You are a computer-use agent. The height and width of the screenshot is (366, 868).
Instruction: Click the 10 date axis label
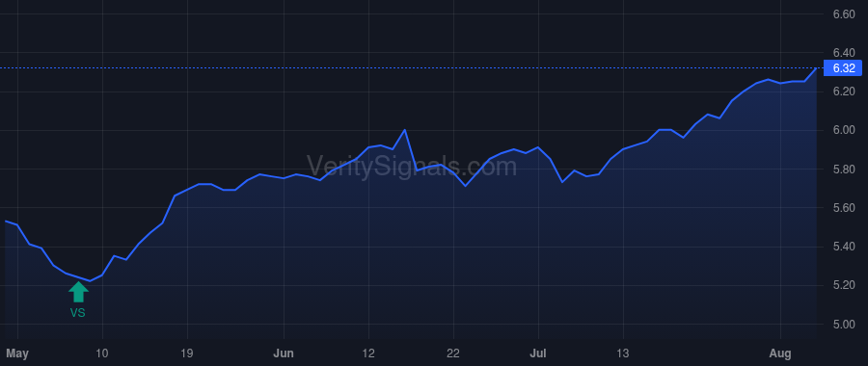[x=102, y=353]
